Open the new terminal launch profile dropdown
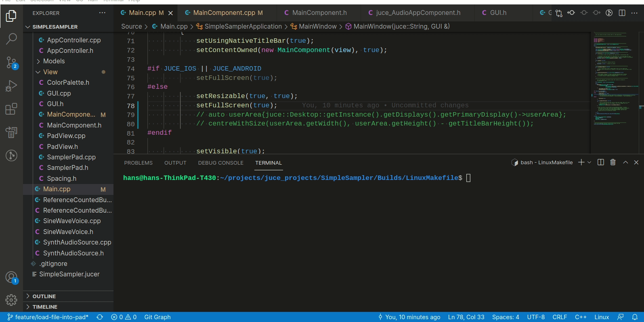Screen dimensions: 644x322 [x=589, y=162]
